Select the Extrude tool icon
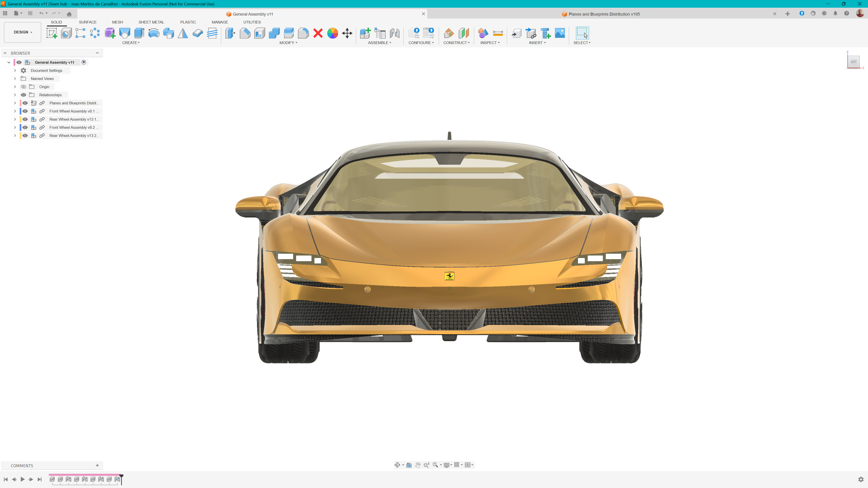This screenshot has height=488, width=868. [139, 33]
